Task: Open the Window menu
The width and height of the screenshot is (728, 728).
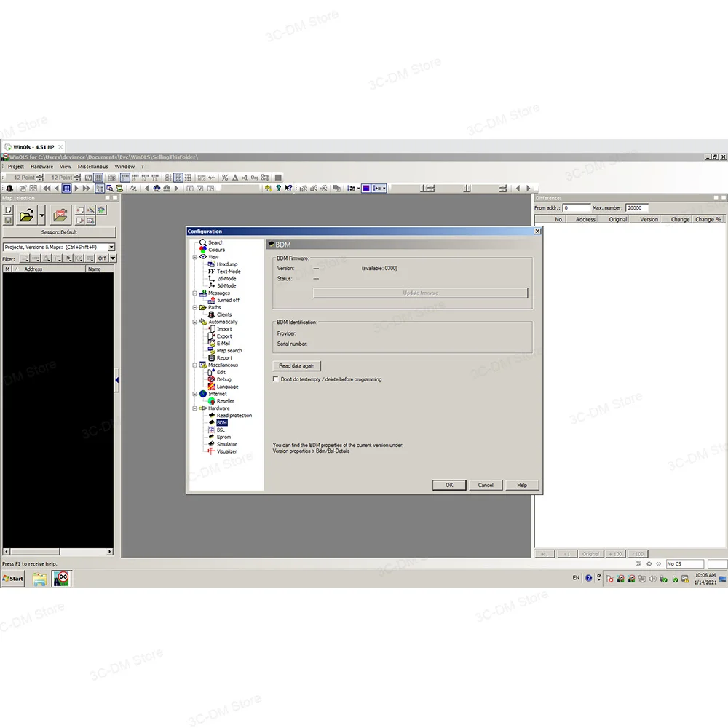Action: (124, 166)
